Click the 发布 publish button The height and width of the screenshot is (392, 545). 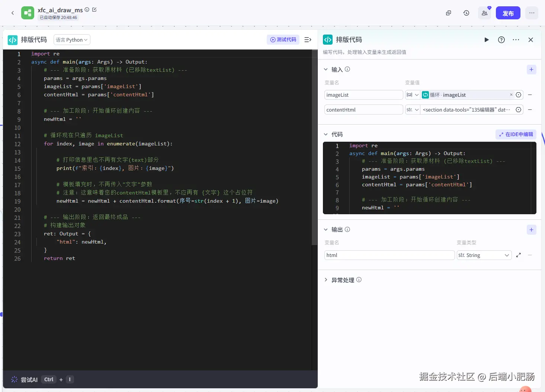click(x=508, y=13)
